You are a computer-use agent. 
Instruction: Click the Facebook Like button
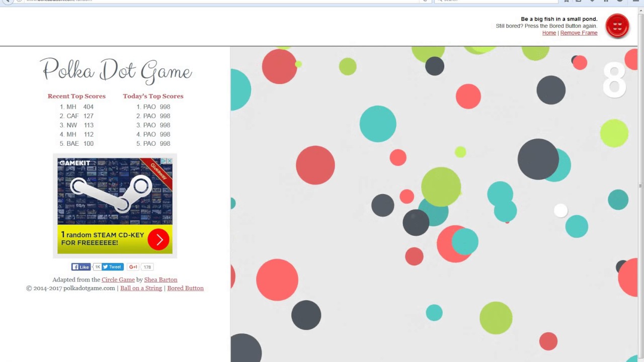tap(81, 267)
